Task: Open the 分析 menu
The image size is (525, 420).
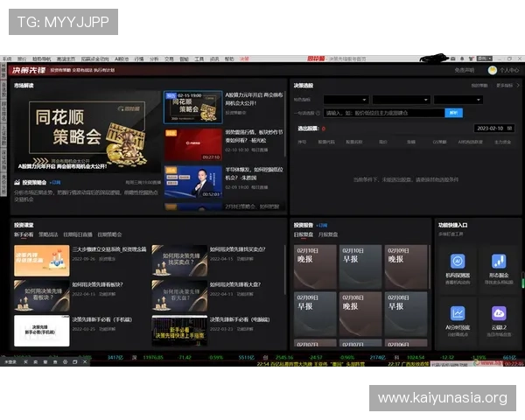Action: 154,59
